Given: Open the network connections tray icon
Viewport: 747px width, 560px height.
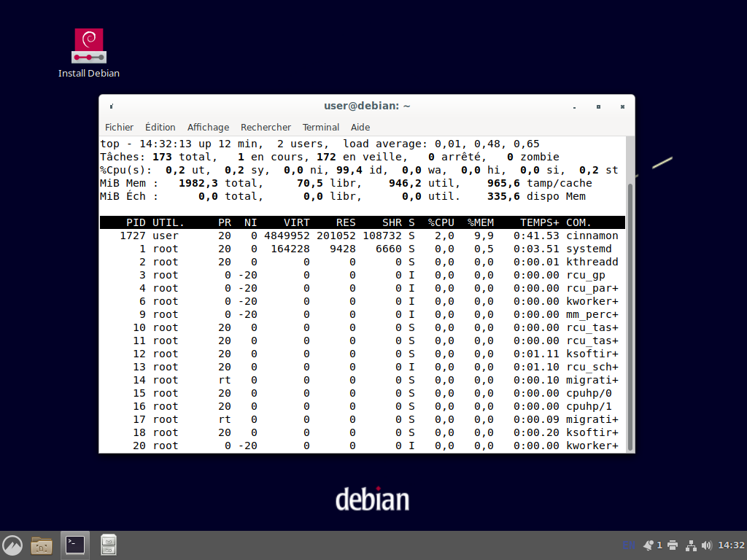Looking at the screenshot, I should (689, 545).
